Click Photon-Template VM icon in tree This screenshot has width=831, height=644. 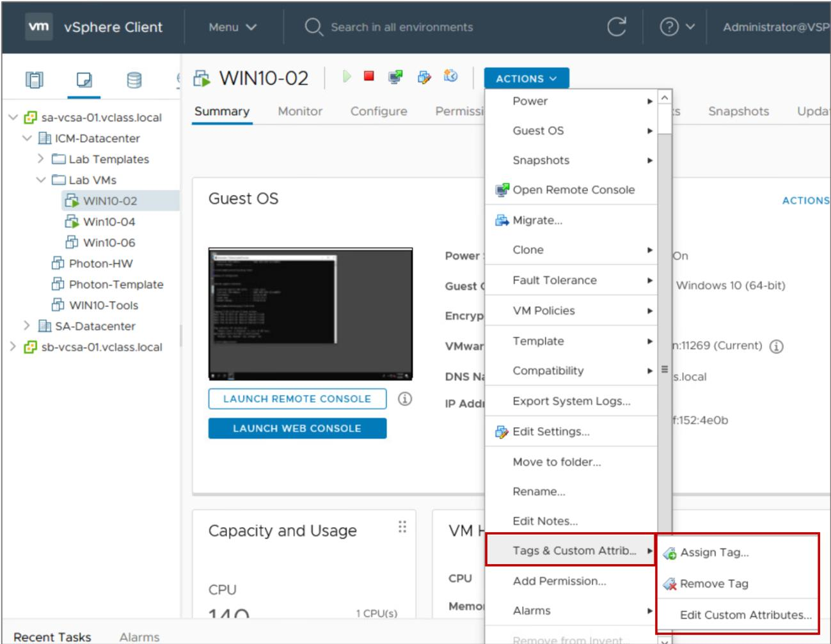[x=58, y=284]
